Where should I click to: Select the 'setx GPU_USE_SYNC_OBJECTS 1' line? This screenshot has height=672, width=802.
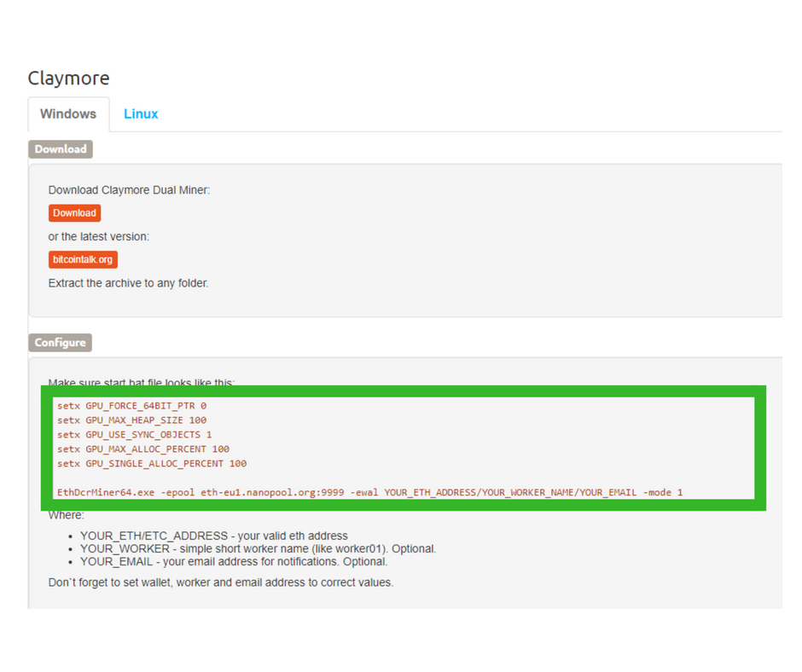click(134, 435)
